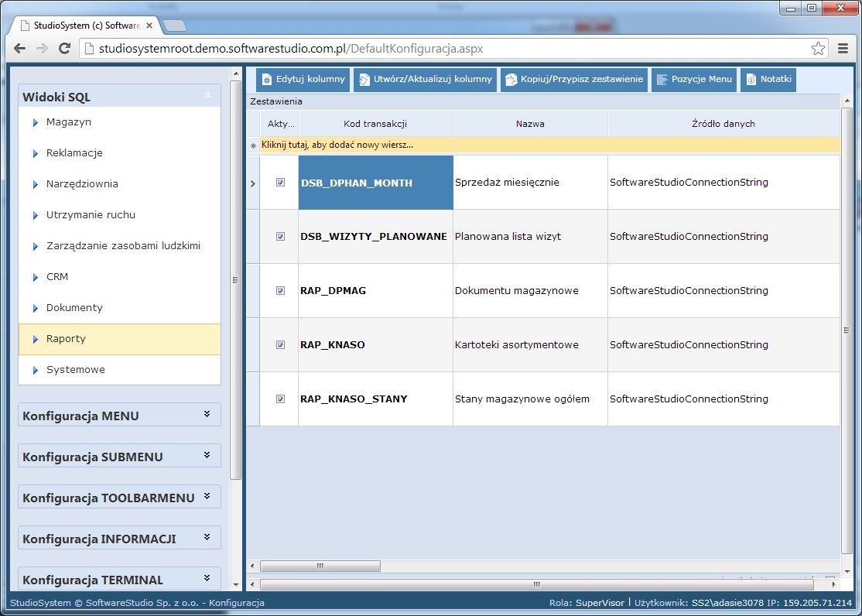Image resolution: width=862 pixels, height=616 pixels.
Task: Click the Edytuj kolumny toolbar button
Action: [303, 80]
